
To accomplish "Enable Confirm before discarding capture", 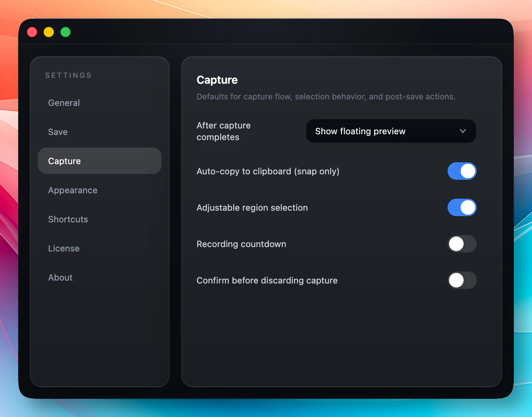I will (x=462, y=280).
